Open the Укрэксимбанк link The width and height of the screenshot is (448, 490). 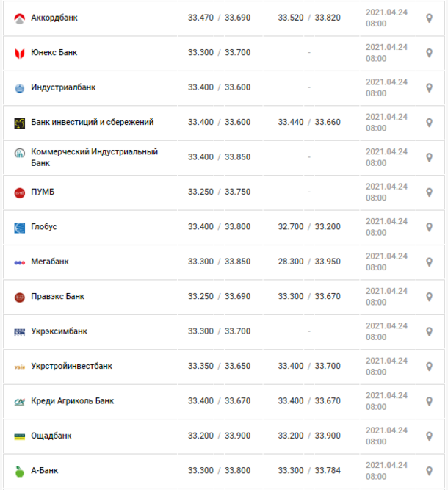tap(59, 331)
